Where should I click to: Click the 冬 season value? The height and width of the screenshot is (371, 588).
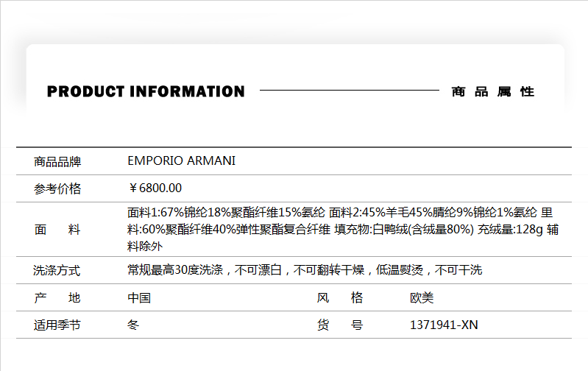point(133,325)
